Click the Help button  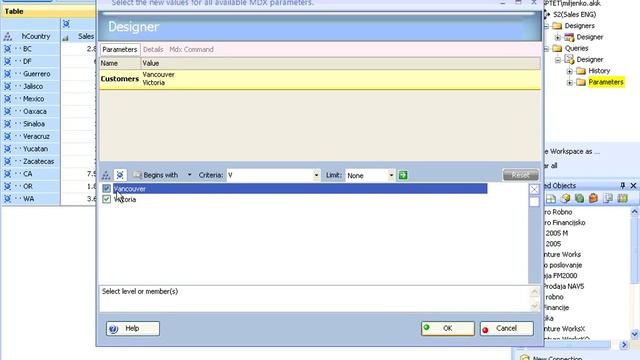pyautogui.click(x=133, y=329)
